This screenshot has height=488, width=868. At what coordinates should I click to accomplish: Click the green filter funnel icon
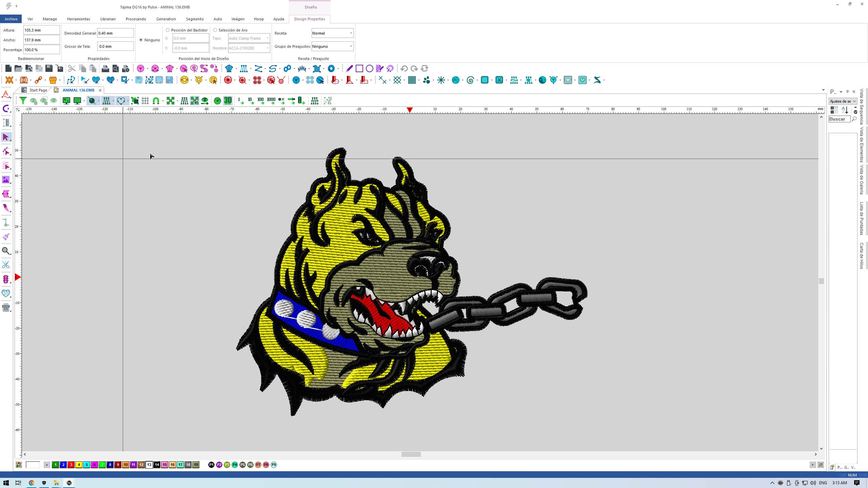[23, 101]
